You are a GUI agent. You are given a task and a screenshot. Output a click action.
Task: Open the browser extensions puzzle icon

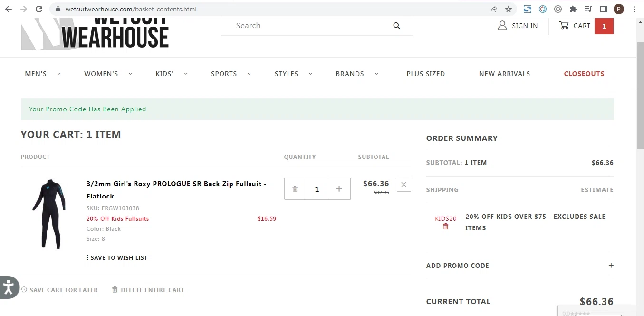click(x=573, y=9)
